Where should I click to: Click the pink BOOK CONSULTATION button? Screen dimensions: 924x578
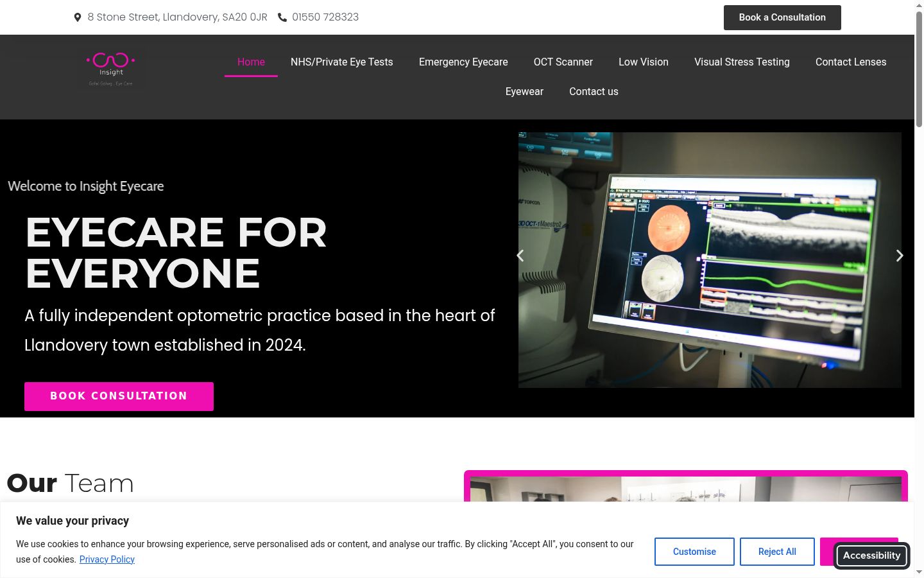coord(119,396)
